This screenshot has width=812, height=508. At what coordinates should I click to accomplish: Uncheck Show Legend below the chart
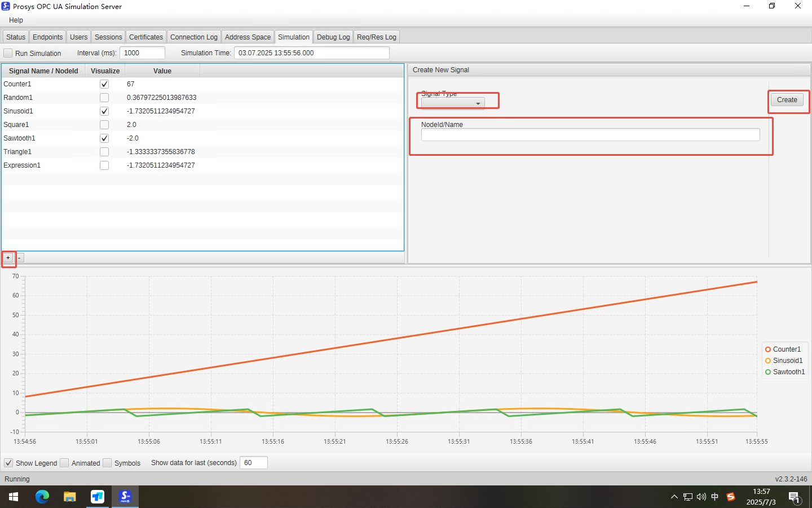tap(8, 463)
